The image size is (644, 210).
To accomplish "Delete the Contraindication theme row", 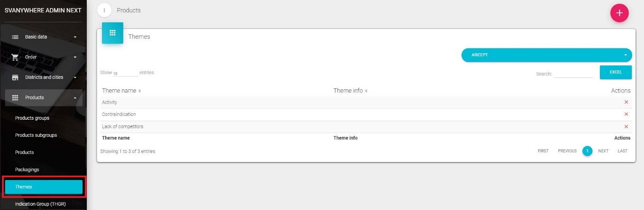I will click(626, 115).
